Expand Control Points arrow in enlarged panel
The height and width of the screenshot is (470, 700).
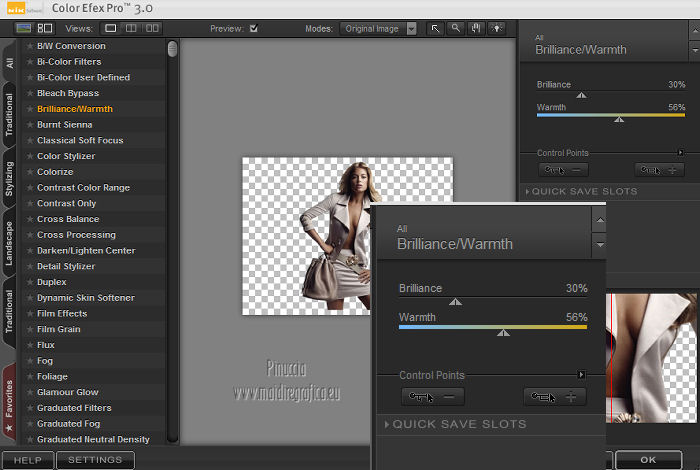[x=582, y=376]
